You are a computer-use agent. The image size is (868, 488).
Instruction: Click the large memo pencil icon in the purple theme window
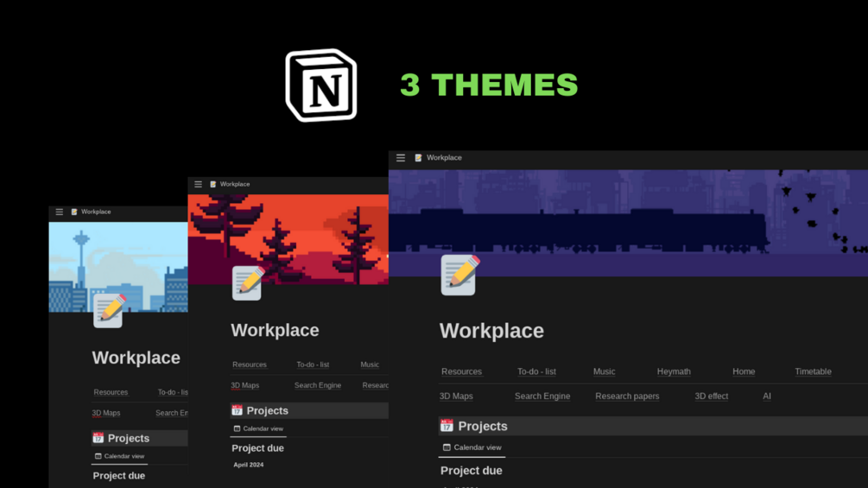click(459, 275)
